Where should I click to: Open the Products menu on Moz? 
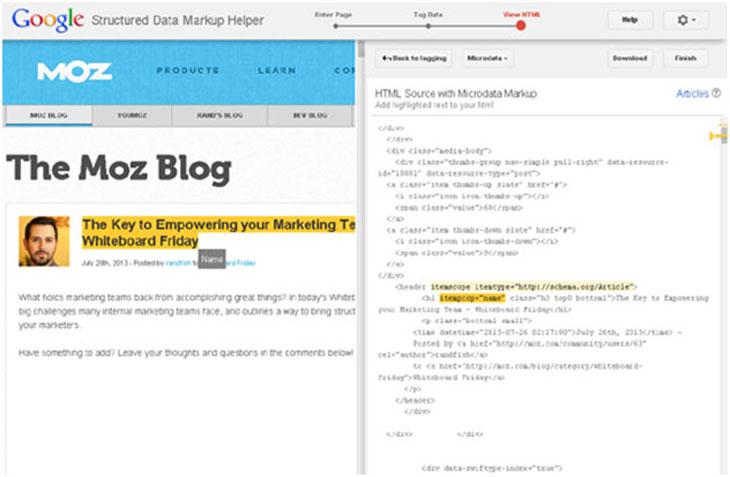click(x=187, y=71)
